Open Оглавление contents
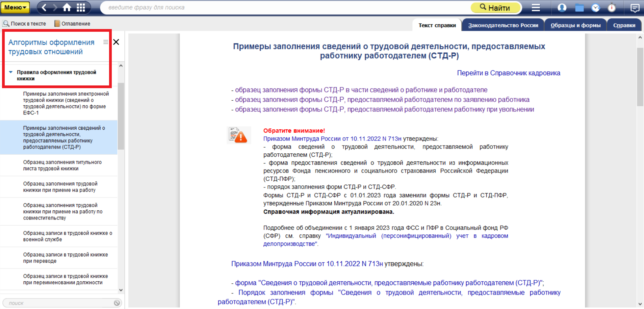Image resolution: width=644 pixels, height=309 pixels. 72,24
